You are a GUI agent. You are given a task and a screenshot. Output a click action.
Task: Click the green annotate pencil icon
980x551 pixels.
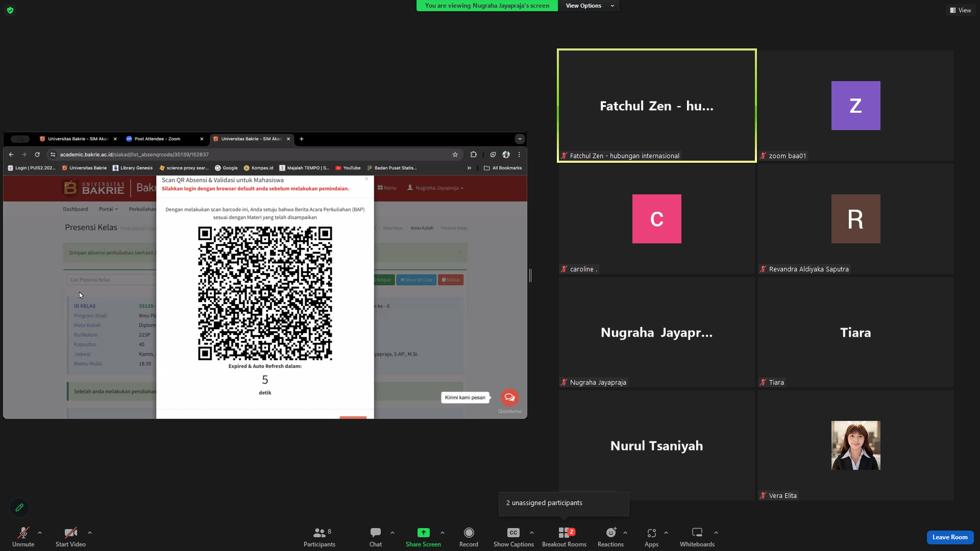pyautogui.click(x=19, y=508)
